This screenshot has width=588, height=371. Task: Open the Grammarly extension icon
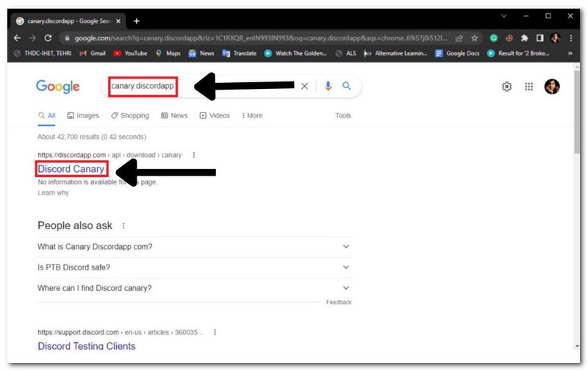click(x=494, y=38)
